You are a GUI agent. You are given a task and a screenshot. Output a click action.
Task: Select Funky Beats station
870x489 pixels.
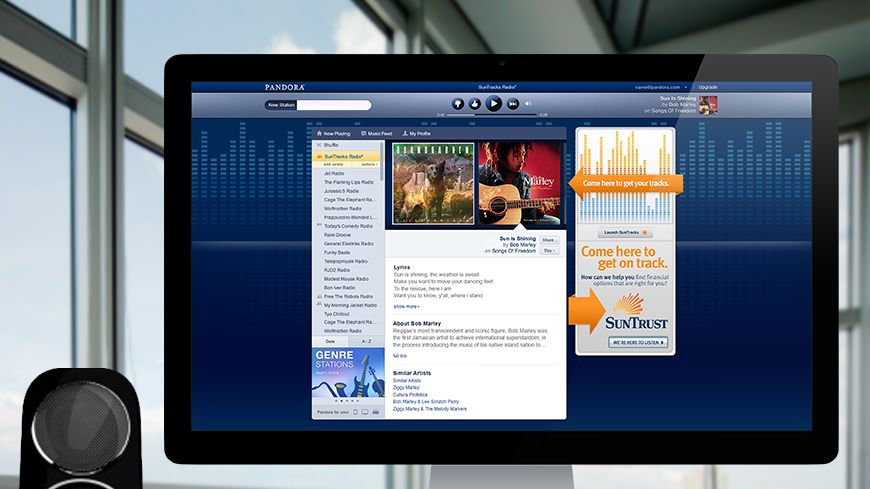point(337,253)
